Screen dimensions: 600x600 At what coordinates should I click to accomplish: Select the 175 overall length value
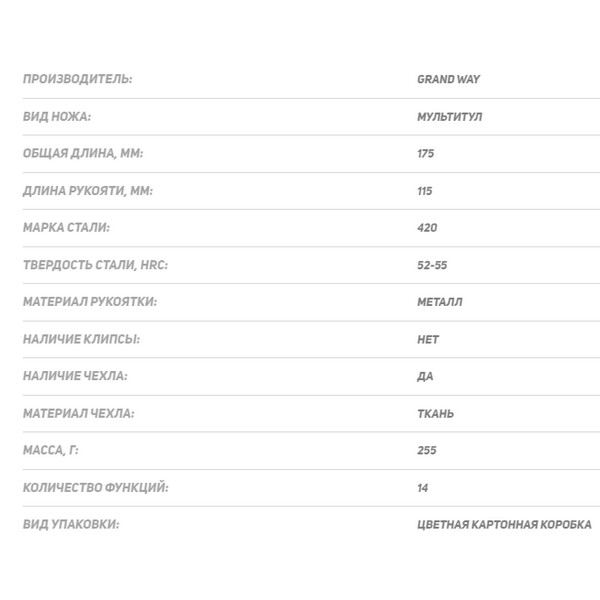click(426, 153)
